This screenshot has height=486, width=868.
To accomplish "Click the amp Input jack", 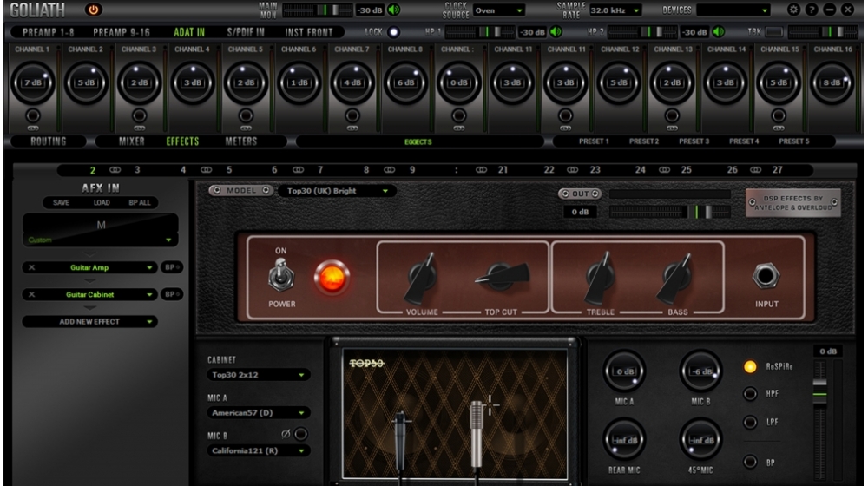I will [766, 276].
